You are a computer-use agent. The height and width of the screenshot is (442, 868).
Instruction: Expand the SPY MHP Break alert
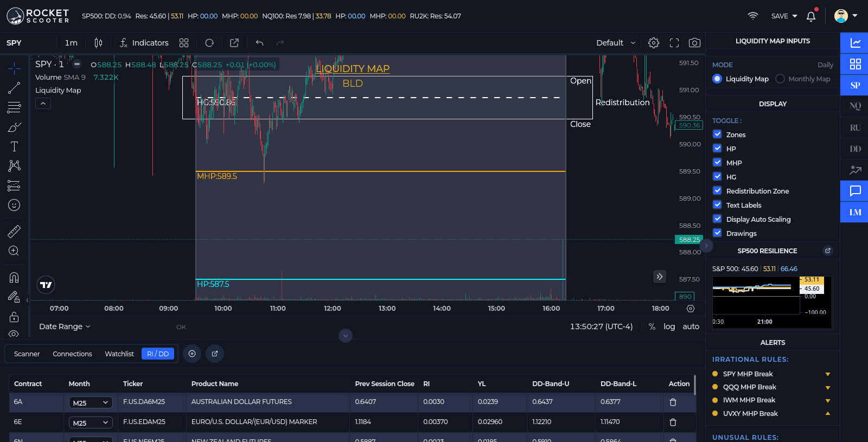(828, 374)
